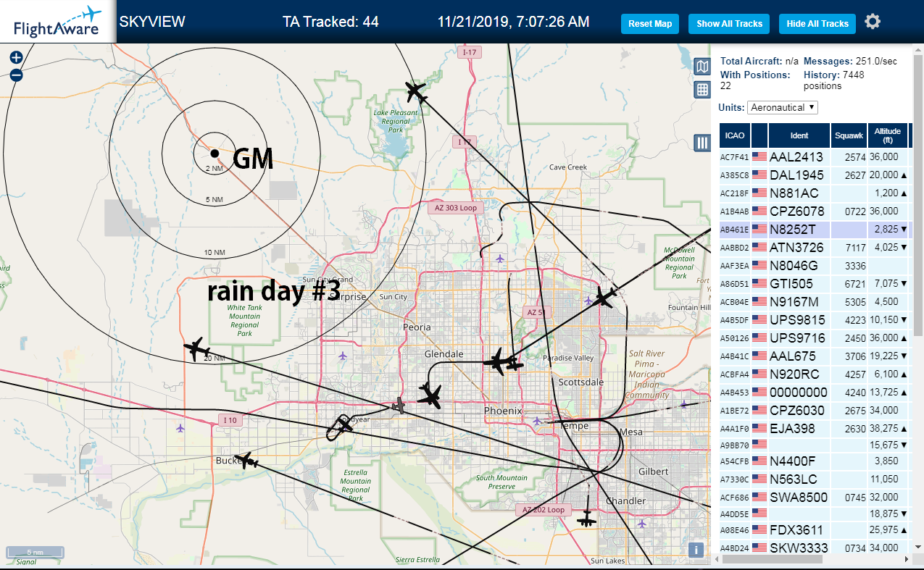The width and height of the screenshot is (924, 570).
Task: Click the sidebar column toggle icon
Action: pyautogui.click(x=702, y=143)
